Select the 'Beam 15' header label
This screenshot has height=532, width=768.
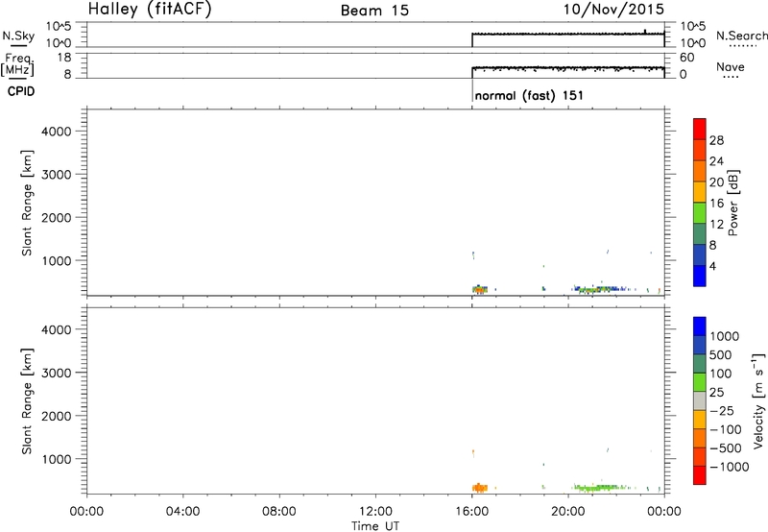tap(374, 11)
